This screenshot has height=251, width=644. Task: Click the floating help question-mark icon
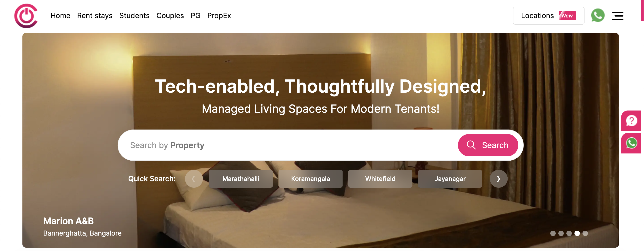(x=631, y=121)
